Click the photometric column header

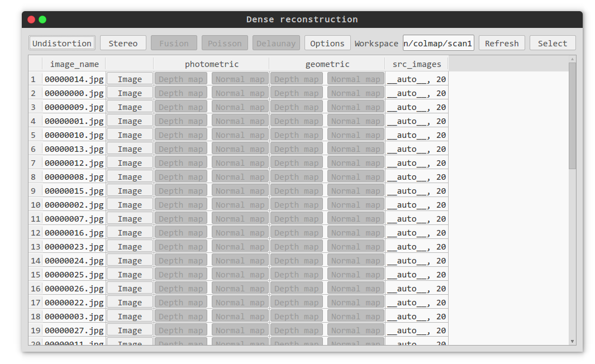pos(211,64)
